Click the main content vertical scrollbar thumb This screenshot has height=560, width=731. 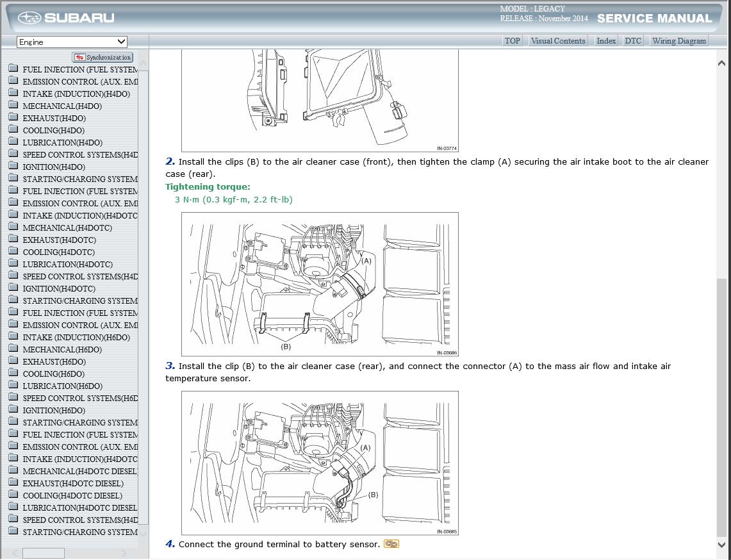[721, 407]
